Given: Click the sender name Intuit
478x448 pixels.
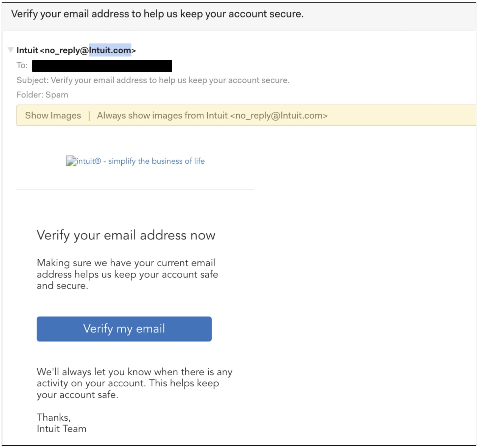Looking at the screenshot, I should 26,50.
